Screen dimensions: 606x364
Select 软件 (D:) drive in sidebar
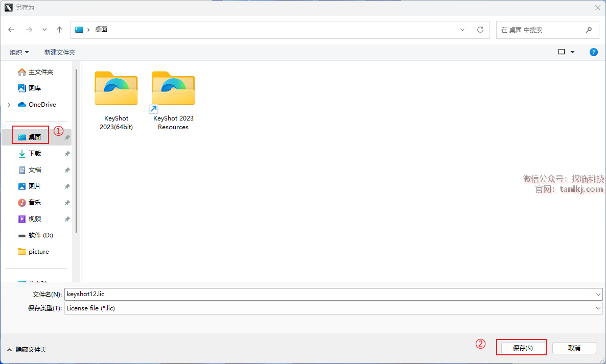(x=36, y=235)
